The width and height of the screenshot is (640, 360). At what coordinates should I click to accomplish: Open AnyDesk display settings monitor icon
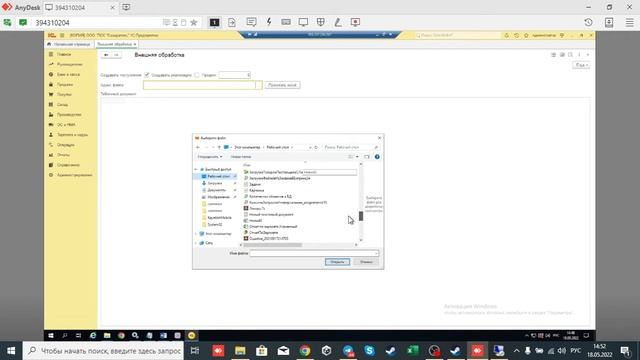coord(303,22)
